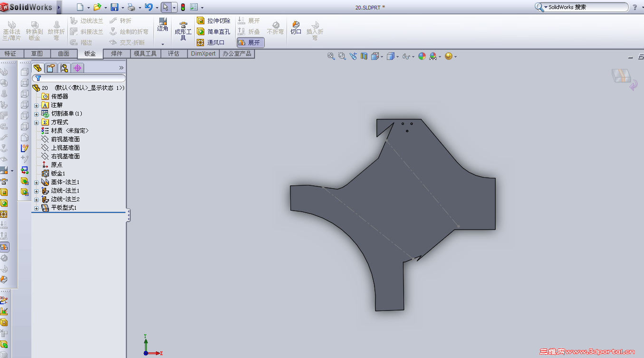Activate Zoom to Area tool
Screen dimensions: 644x358
pos(342,56)
